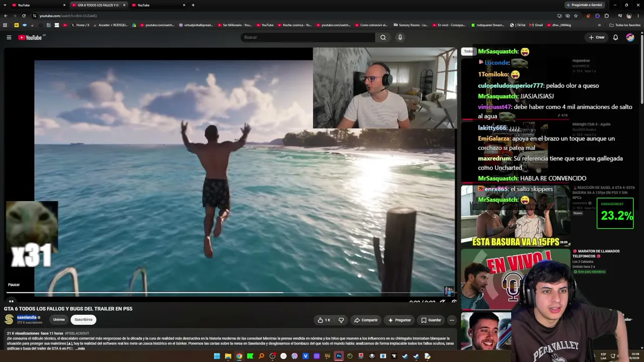View site information icon in address bar
The width and height of the screenshot is (644, 362).
pyautogui.click(x=34, y=16)
